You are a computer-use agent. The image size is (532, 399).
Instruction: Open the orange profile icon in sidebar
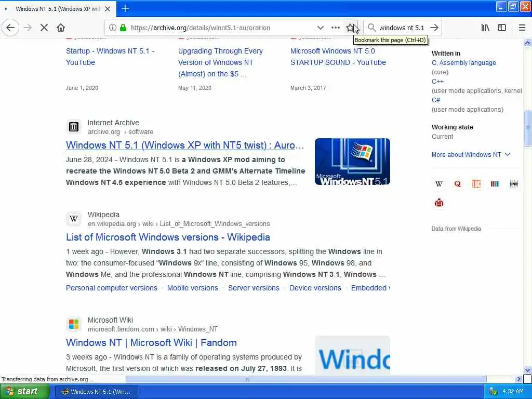476,184
